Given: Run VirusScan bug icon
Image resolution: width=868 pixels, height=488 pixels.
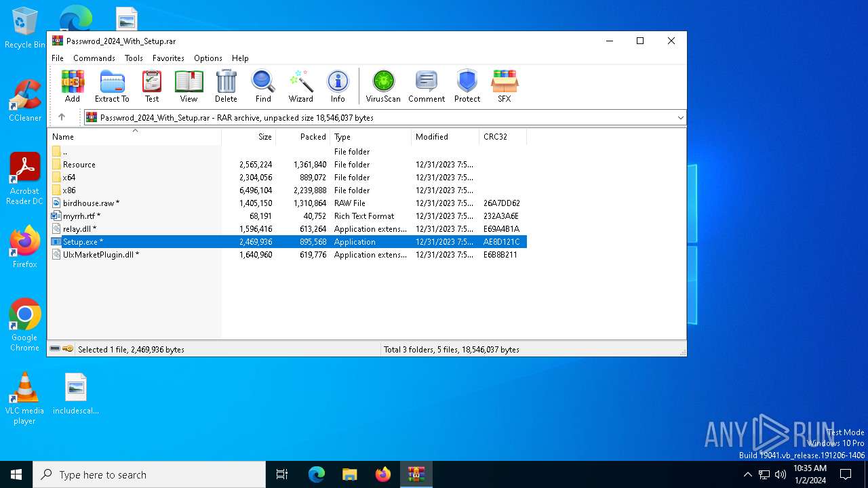Looking at the screenshot, I should tap(383, 86).
